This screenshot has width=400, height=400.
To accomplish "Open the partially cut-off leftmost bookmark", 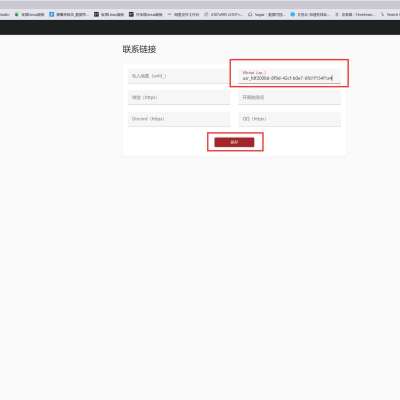I will click(5, 14).
